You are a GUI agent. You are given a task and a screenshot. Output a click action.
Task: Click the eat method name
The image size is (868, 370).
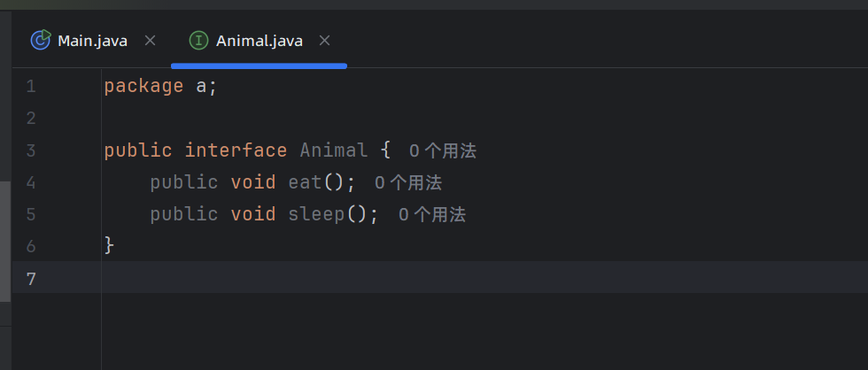306,182
